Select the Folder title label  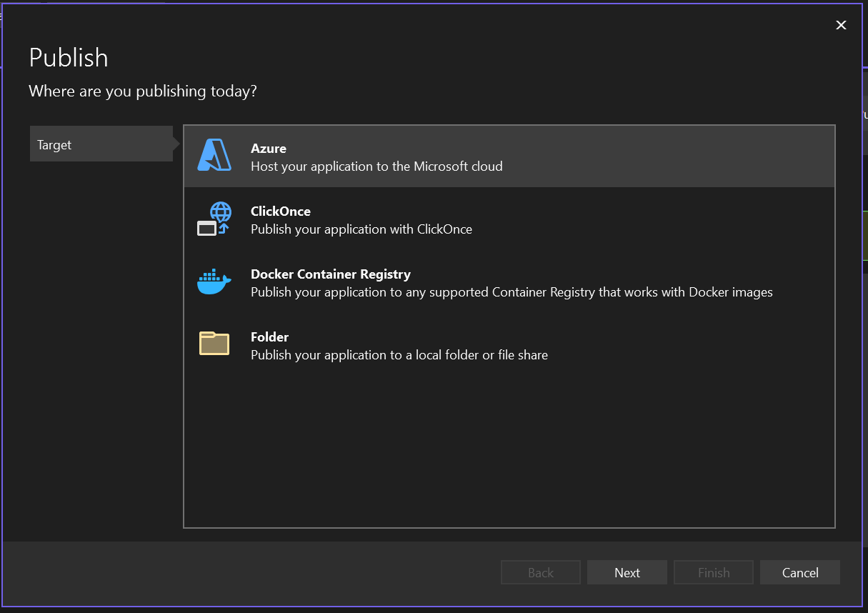pyautogui.click(x=269, y=337)
